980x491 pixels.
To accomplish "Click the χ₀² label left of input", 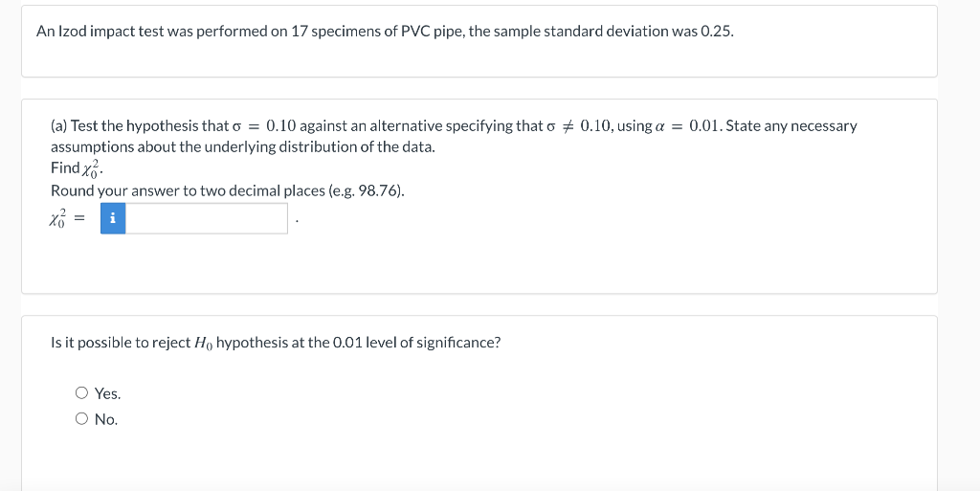I will click(x=58, y=218).
